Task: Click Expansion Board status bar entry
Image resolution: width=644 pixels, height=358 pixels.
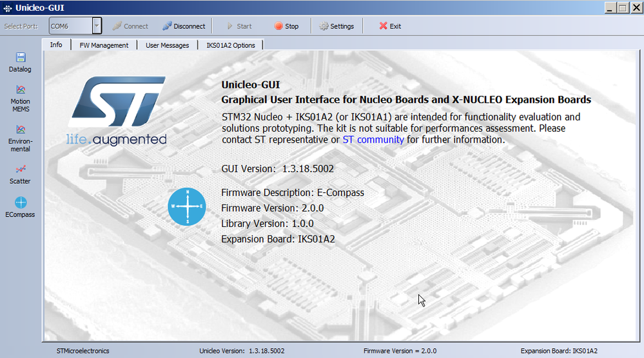Action: (x=559, y=351)
